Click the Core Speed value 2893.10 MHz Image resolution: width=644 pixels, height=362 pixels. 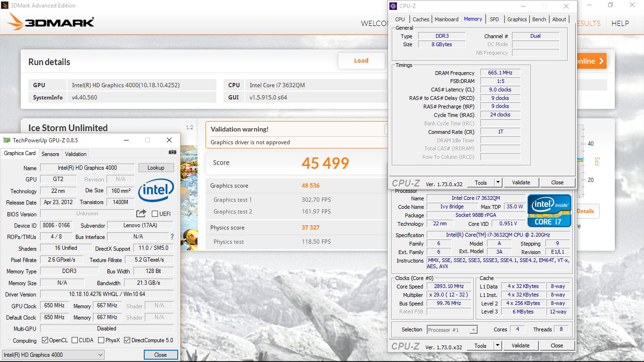click(x=449, y=286)
